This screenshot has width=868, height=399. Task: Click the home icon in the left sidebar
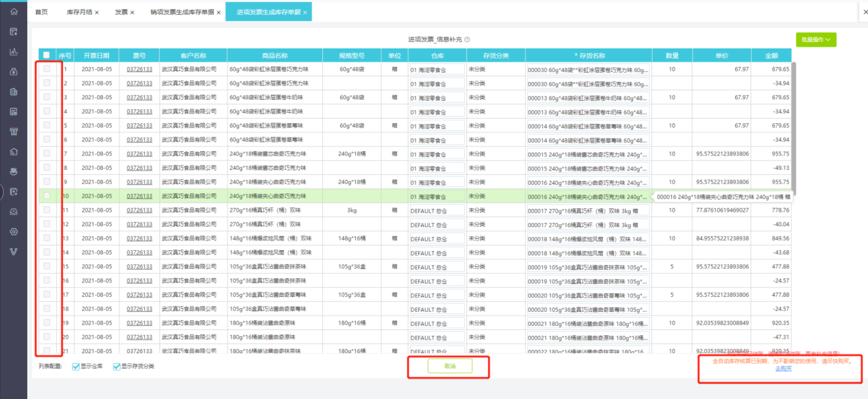pyautogui.click(x=14, y=12)
